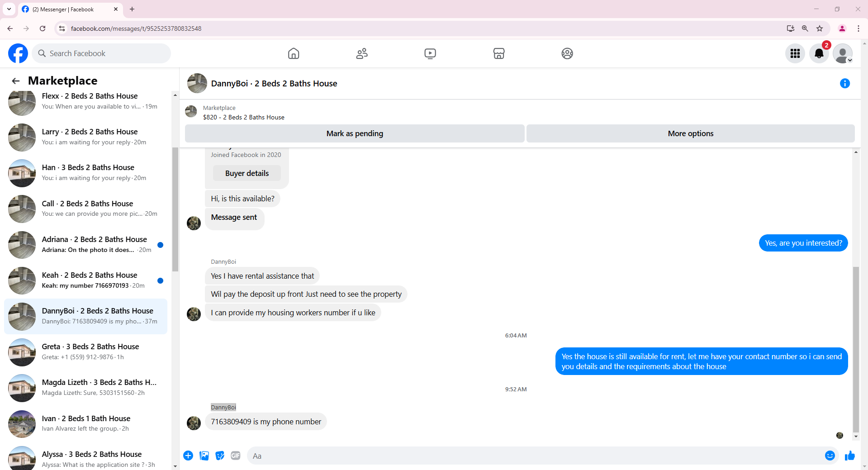The height and width of the screenshot is (470, 868).
Task: Choose a GIF using the GIF icon
Action: click(236, 456)
